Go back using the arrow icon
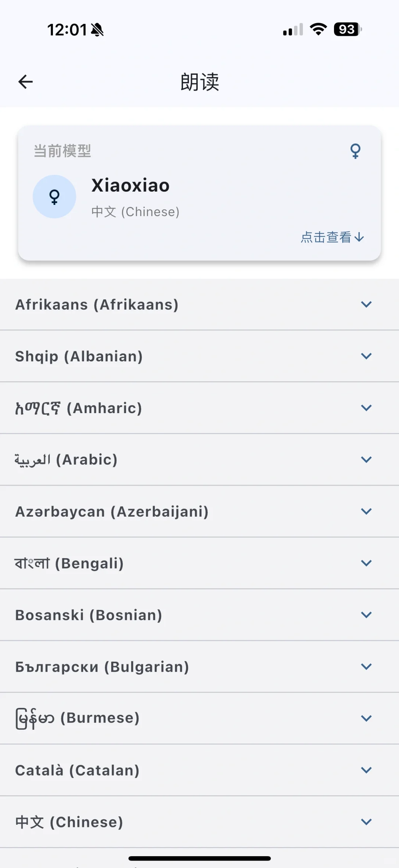This screenshot has width=399, height=868. point(25,82)
